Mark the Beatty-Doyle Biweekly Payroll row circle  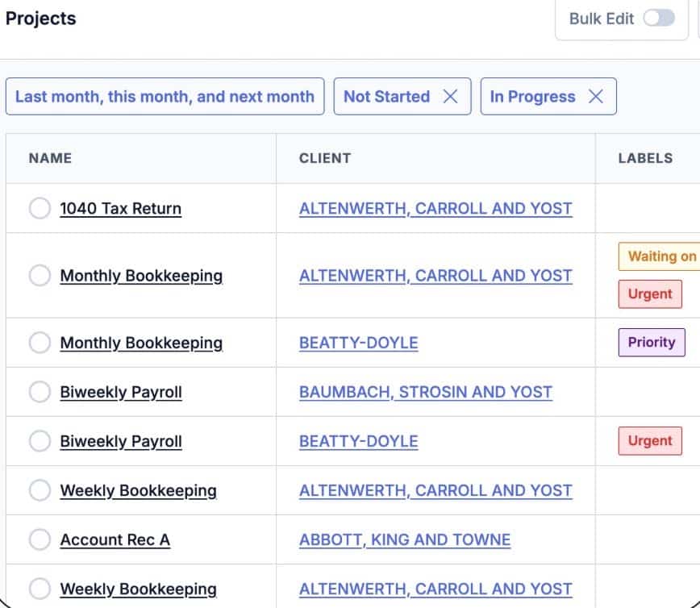(x=38, y=441)
